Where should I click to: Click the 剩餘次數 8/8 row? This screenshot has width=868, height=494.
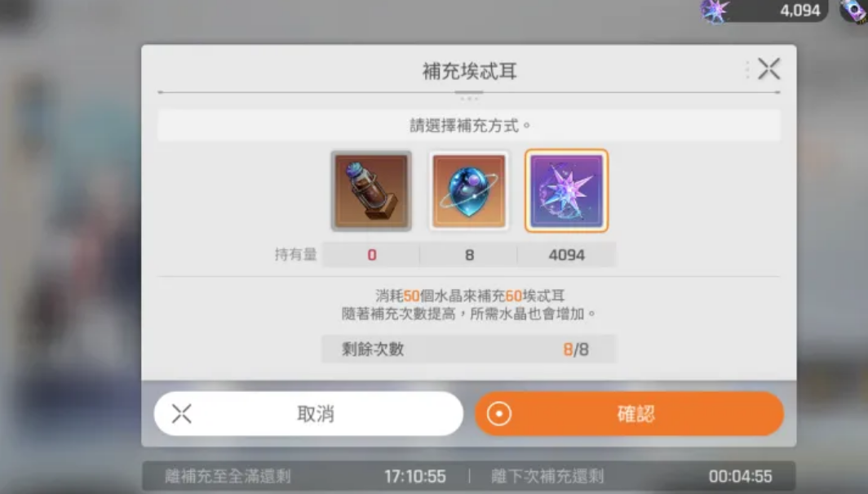[468, 349]
